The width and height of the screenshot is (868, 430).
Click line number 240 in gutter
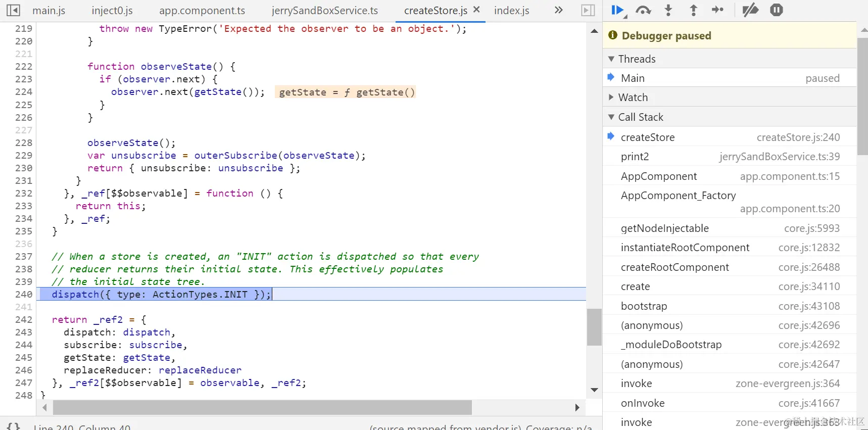pos(24,294)
